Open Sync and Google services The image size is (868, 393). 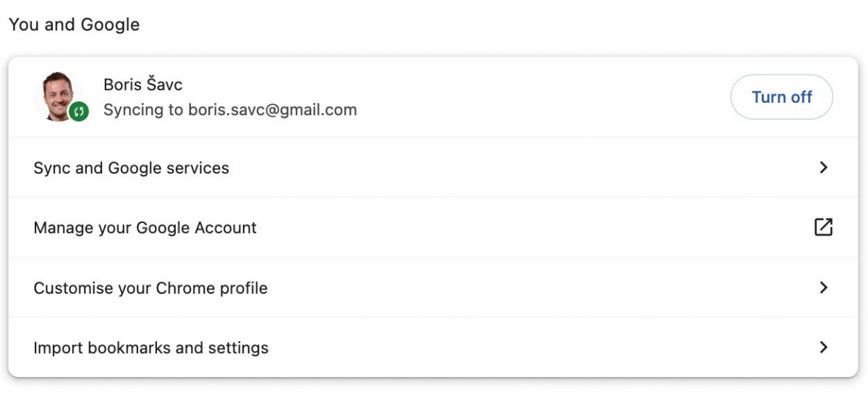(433, 167)
